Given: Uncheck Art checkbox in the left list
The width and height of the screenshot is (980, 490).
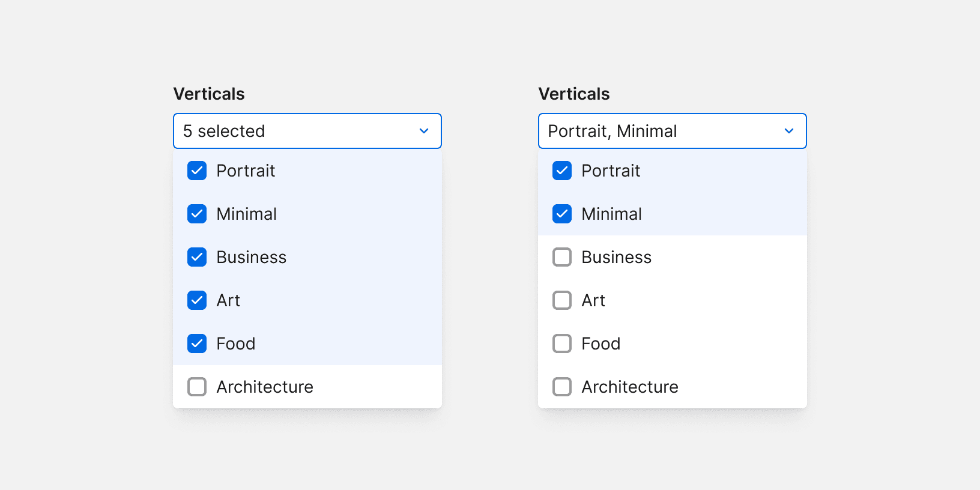Looking at the screenshot, I should [197, 300].
